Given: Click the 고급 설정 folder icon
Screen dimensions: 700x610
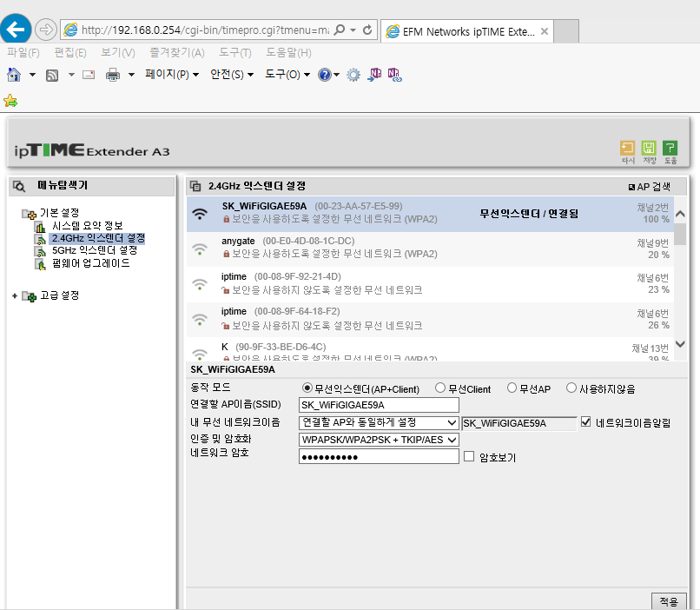Looking at the screenshot, I should [29, 296].
